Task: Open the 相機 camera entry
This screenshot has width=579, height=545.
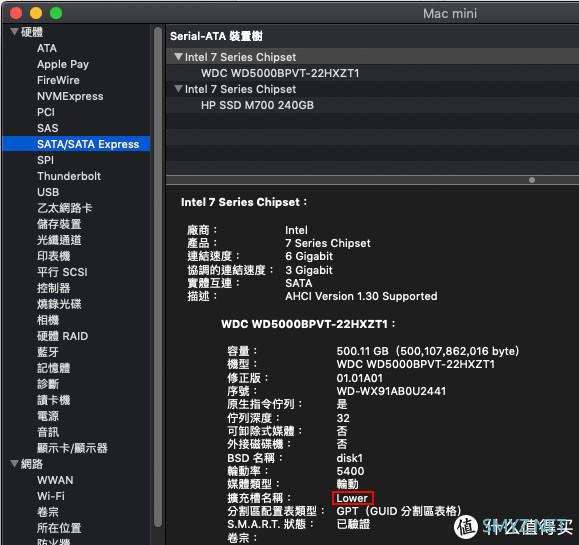Action: pos(48,320)
